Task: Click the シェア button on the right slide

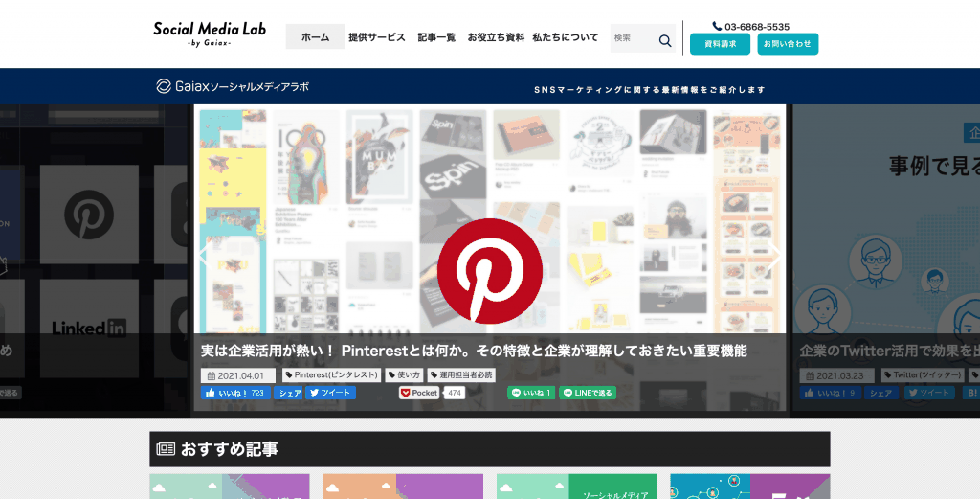Action: pyautogui.click(x=881, y=393)
